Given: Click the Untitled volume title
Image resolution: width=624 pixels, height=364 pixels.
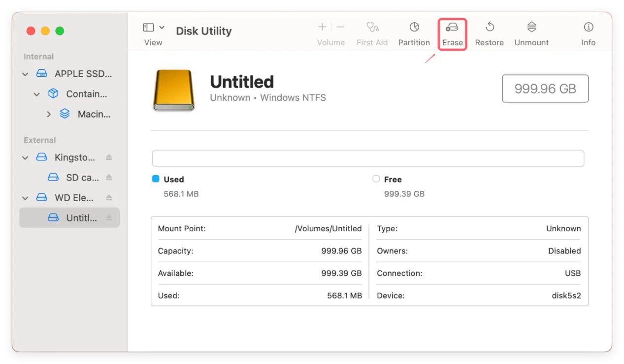Looking at the screenshot, I should (242, 82).
